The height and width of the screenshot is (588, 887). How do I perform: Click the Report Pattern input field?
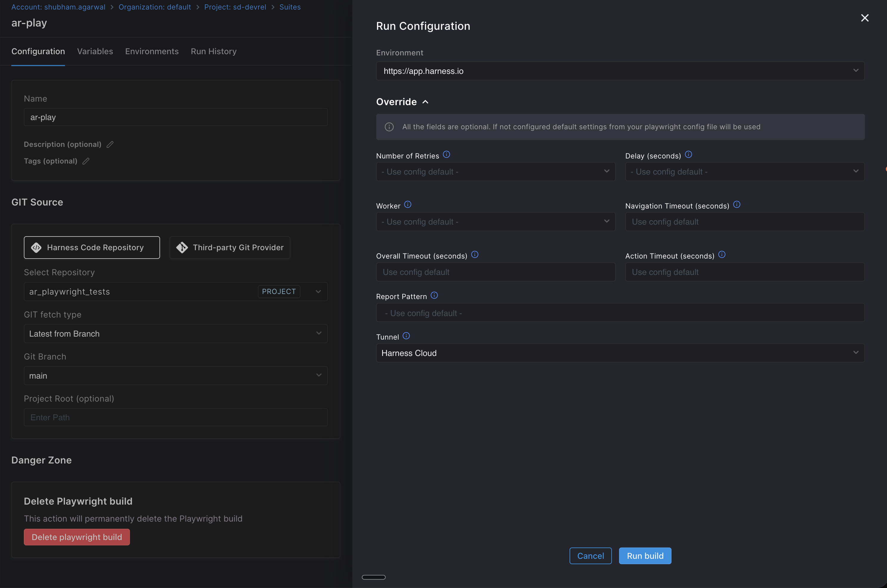pyautogui.click(x=620, y=312)
